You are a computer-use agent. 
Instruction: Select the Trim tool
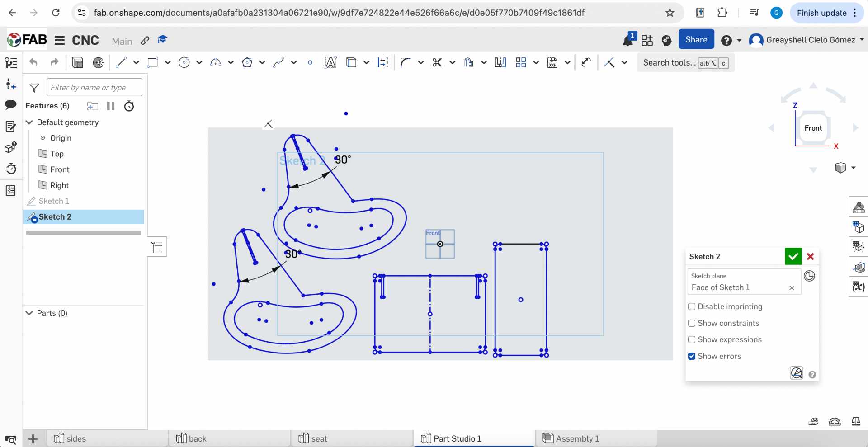[x=436, y=62]
